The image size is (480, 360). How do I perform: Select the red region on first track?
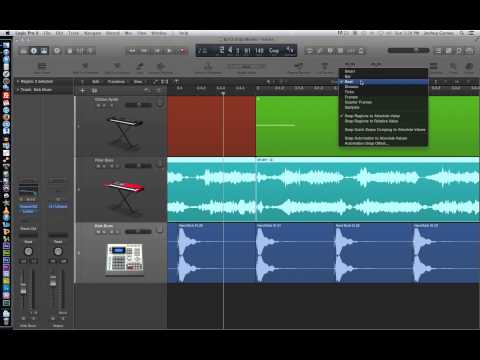coord(211,126)
